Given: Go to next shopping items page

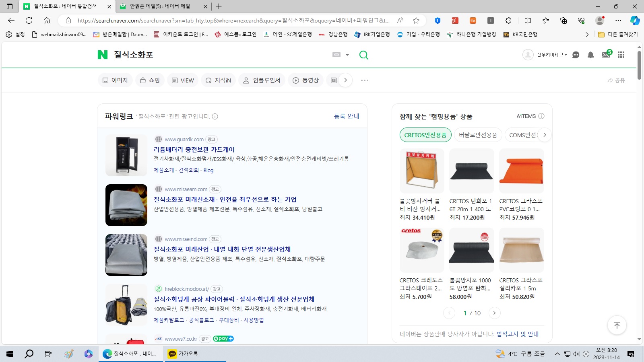Looking at the screenshot, I should point(495,313).
